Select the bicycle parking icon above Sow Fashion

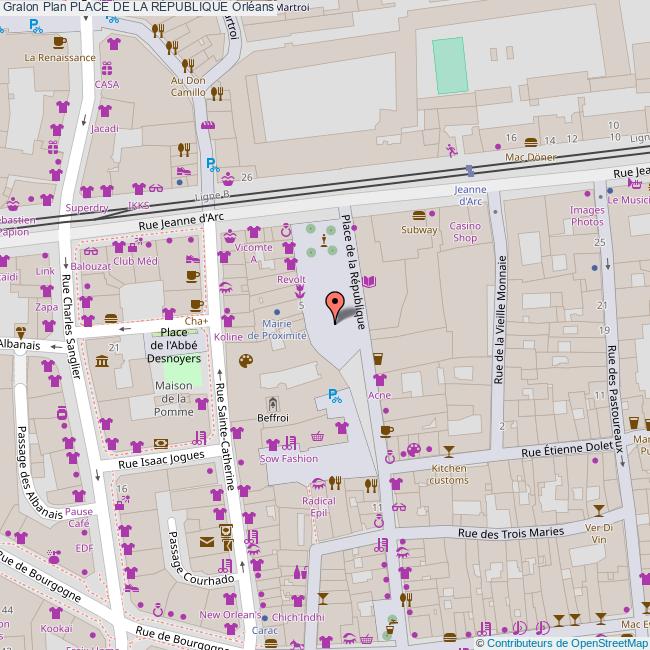(x=334, y=396)
